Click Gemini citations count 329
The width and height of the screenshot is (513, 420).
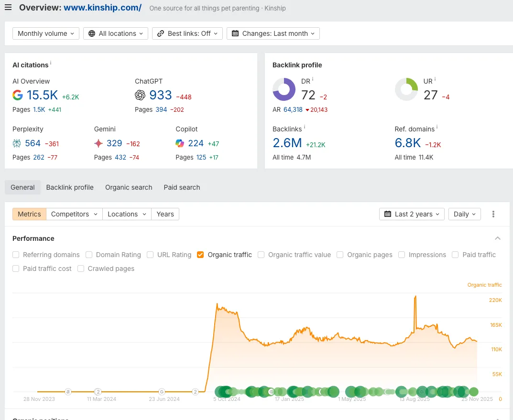pyautogui.click(x=114, y=143)
